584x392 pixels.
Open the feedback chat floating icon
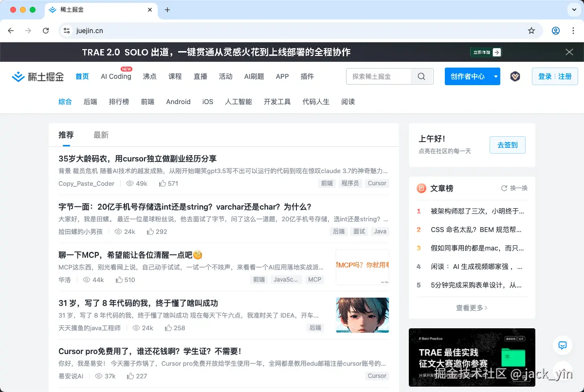(x=563, y=345)
